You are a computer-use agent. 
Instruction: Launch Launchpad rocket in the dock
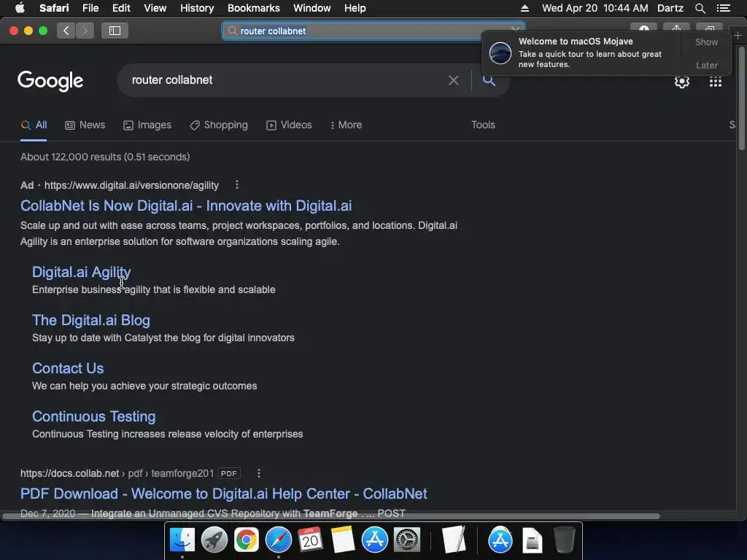(214, 540)
